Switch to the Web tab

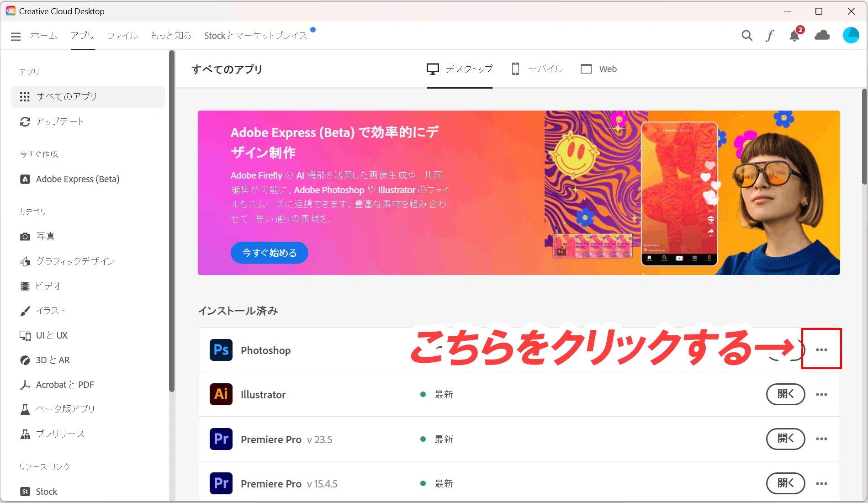599,69
